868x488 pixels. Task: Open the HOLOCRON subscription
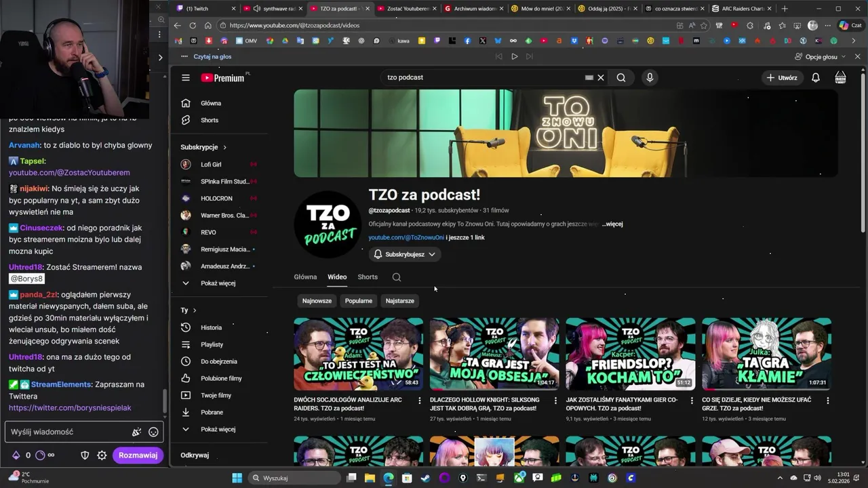pos(217,198)
